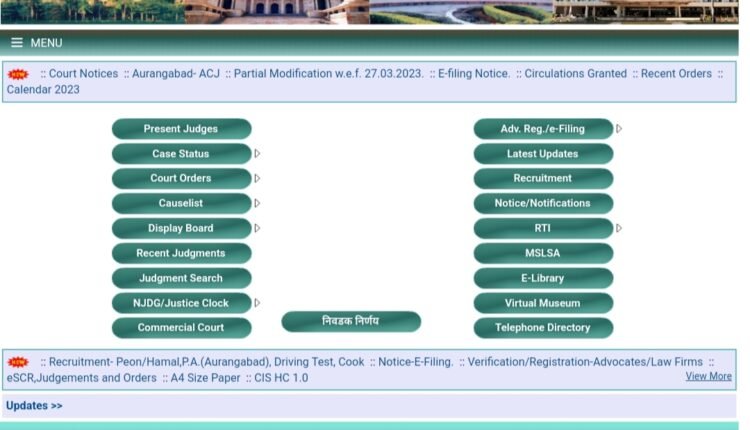Screen dimensions: 750x430
Task: Click the red NEW badge beside Court Notices
Action: click(18, 74)
